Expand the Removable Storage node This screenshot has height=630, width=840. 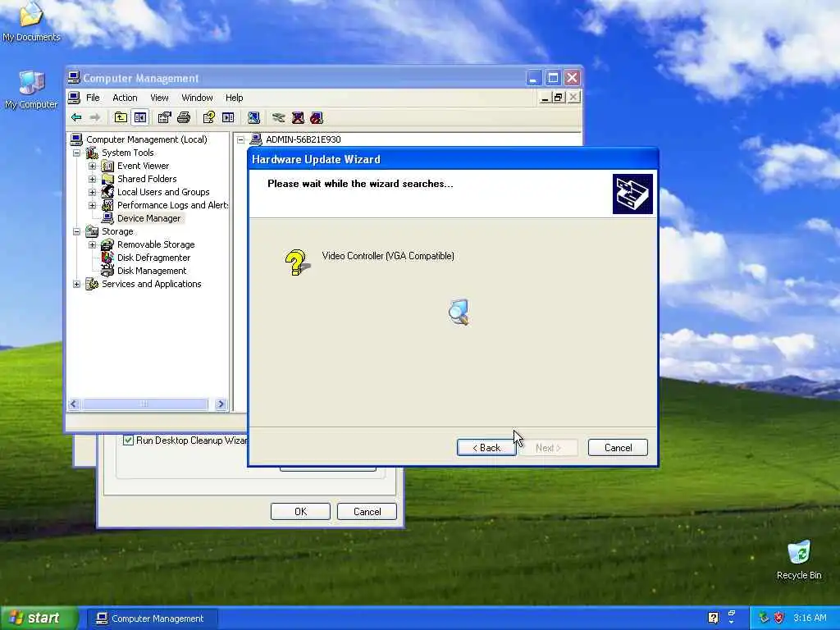tap(92, 244)
